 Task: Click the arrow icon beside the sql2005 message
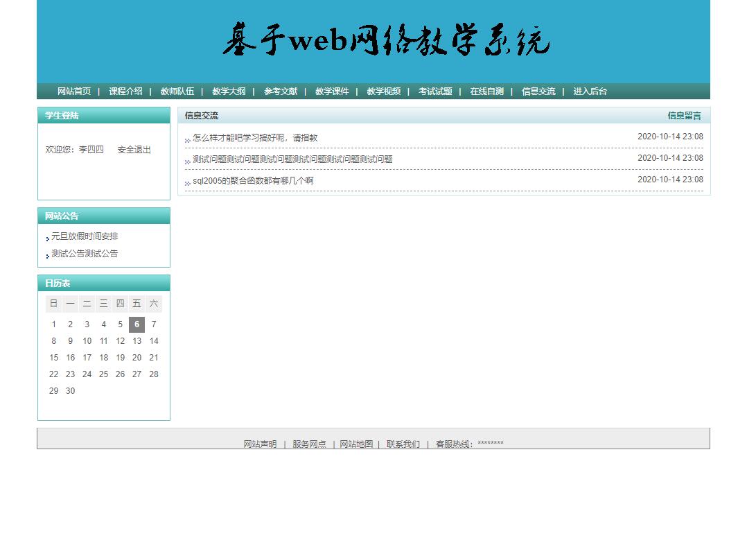click(x=187, y=181)
